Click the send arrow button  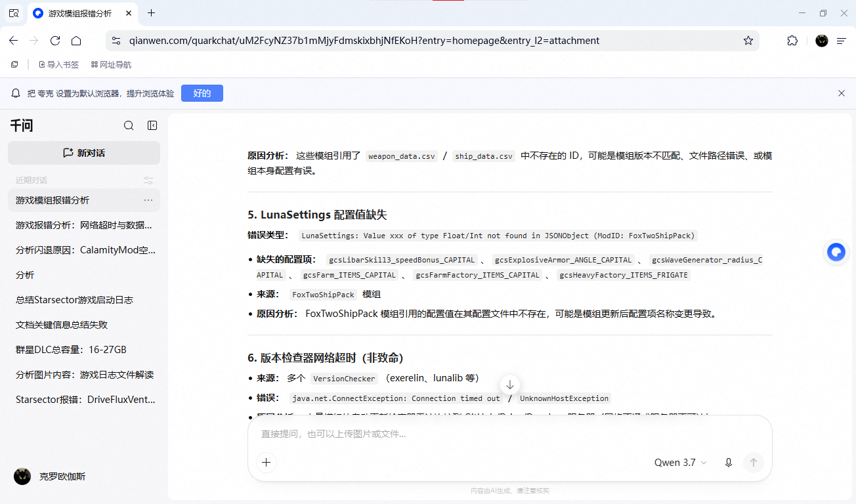tap(754, 463)
